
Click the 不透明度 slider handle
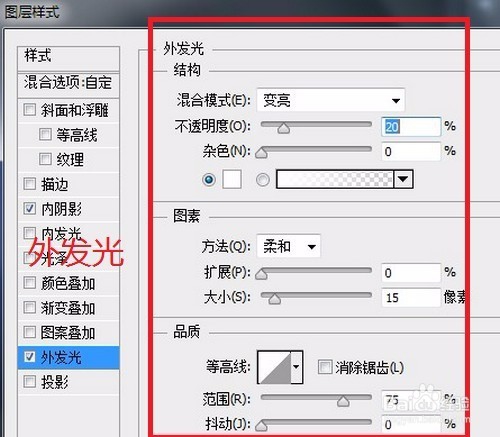click(284, 128)
